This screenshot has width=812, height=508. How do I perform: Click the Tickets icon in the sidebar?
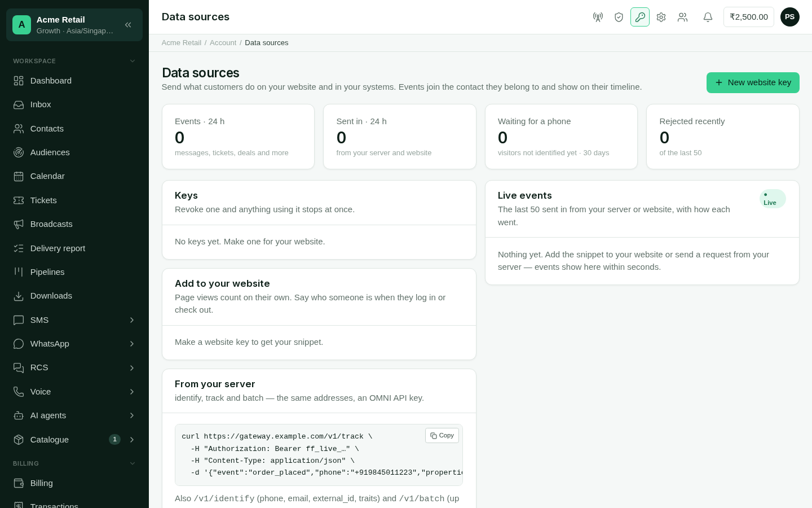(19, 200)
